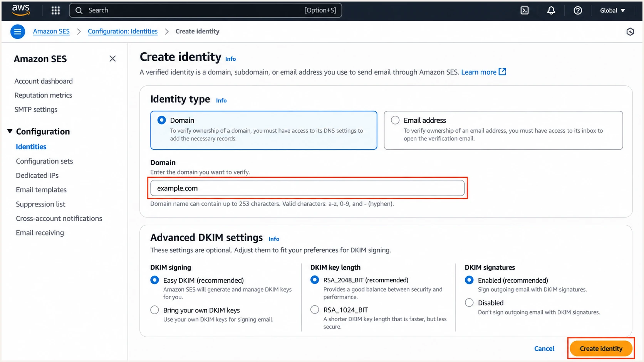Launch the CloudShell terminal icon
Image resolution: width=644 pixels, height=362 pixels.
[525, 10]
